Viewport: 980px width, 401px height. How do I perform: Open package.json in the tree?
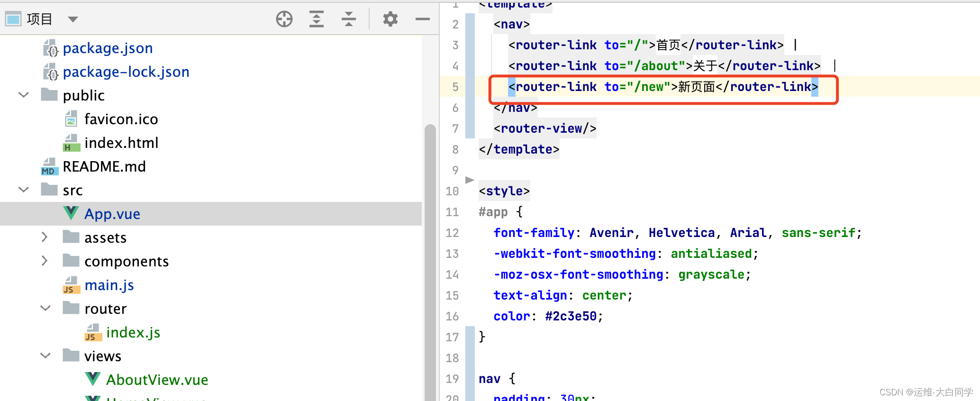click(x=108, y=48)
